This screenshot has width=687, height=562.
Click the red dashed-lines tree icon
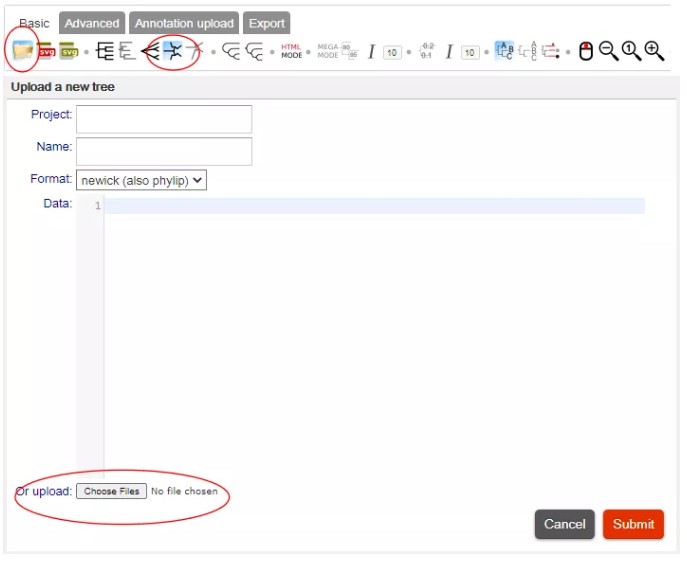click(x=550, y=51)
